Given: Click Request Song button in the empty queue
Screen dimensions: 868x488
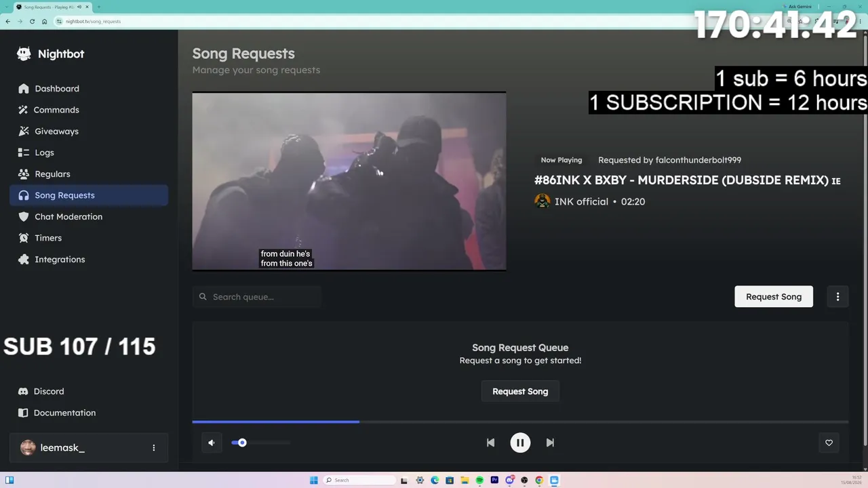Looking at the screenshot, I should coord(520,392).
